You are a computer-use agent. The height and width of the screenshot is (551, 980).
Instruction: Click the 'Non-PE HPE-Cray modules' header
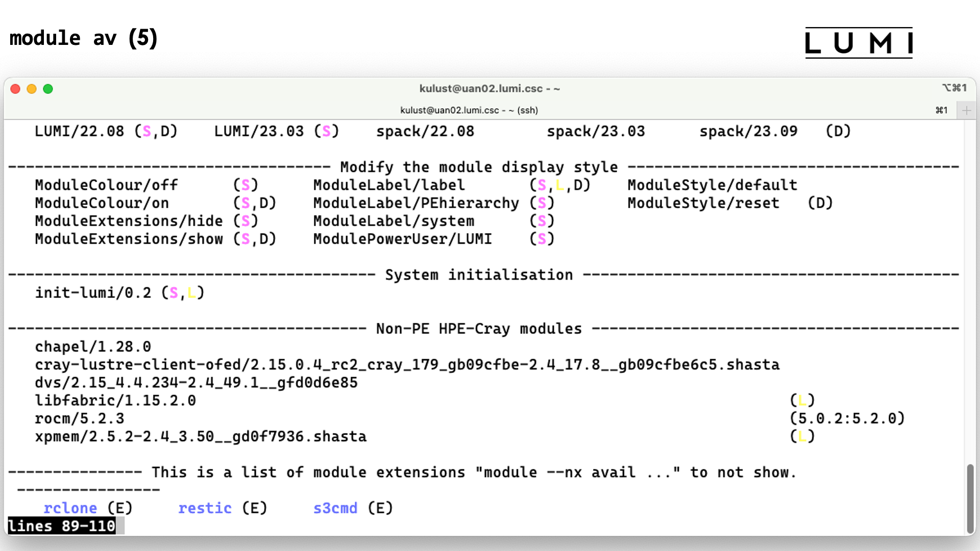click(x=479, y=329)
